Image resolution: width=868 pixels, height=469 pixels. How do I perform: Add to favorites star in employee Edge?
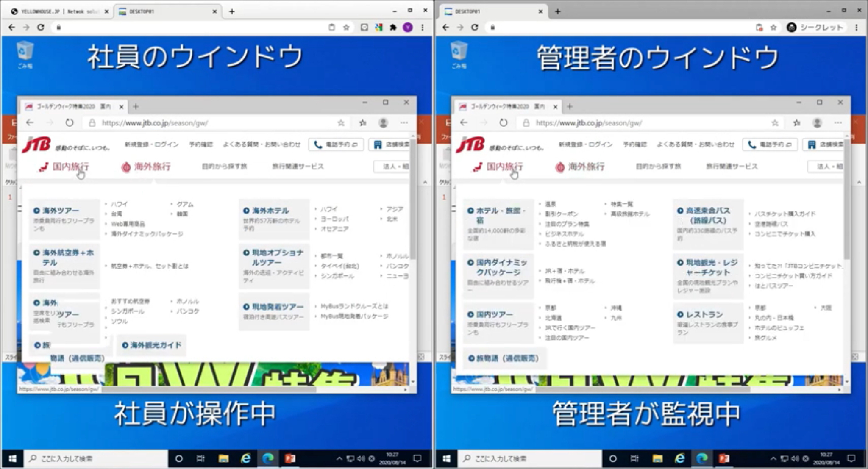point(341,123)
